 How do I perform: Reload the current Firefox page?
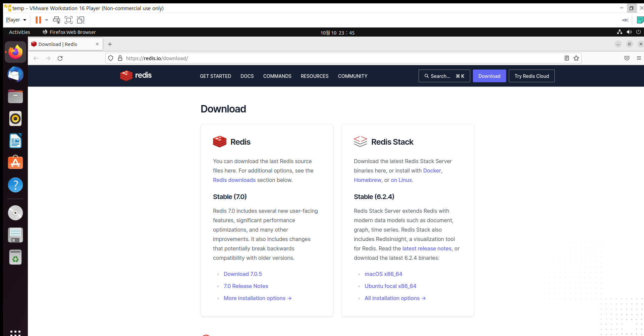tap(60, 58)
